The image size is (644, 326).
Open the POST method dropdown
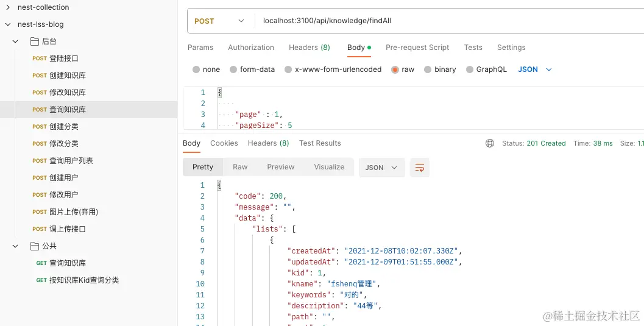tap(219, 21)
